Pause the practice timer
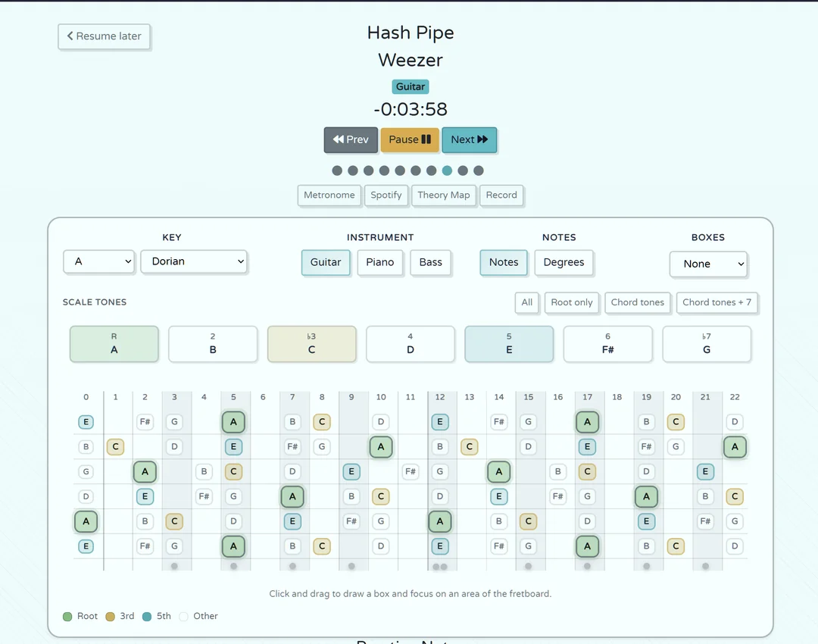Screen dimensions: 818x644 [410, 140]
